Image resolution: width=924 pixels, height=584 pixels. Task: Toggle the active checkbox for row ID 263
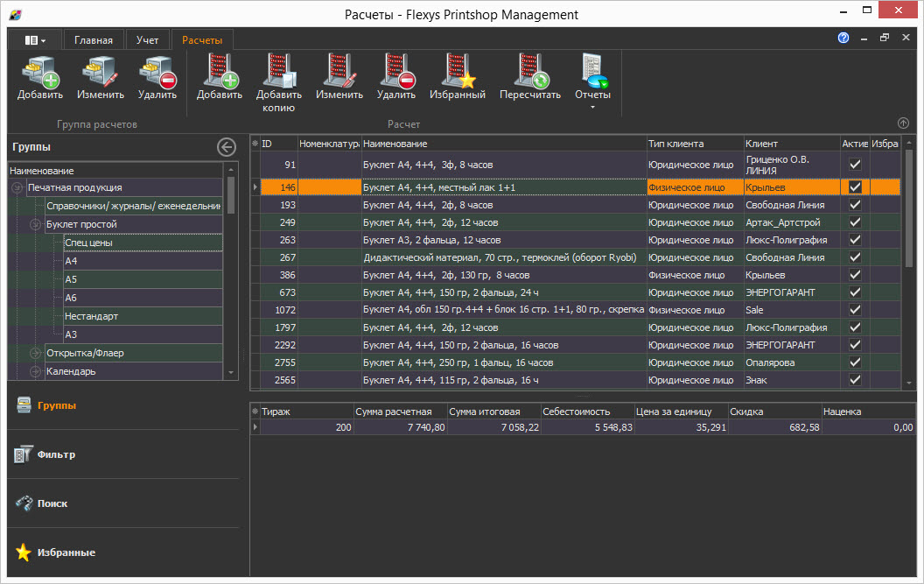pyautogui.click(x=855, y=240)
